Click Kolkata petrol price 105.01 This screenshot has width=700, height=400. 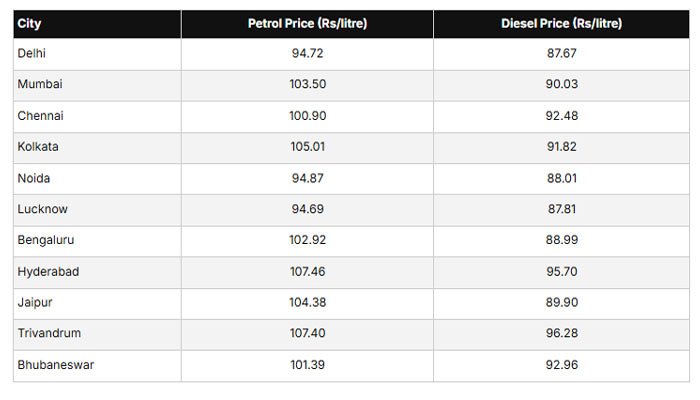[307, 147]
